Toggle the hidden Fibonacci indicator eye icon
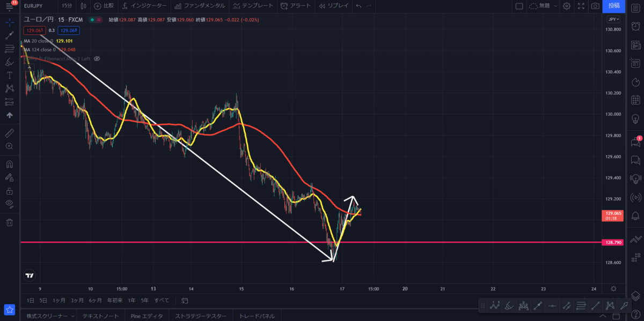This screenshot has width=644, height=321. click(97, 58)
